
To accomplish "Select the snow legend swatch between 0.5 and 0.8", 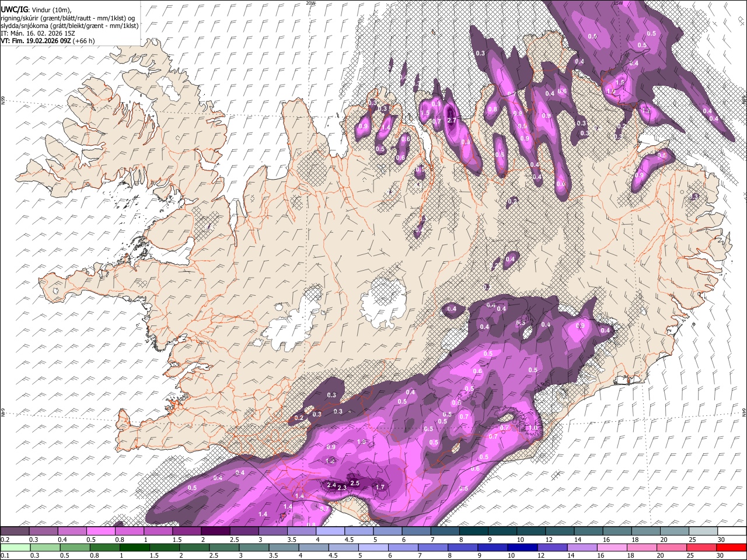I will click(100, 531).
